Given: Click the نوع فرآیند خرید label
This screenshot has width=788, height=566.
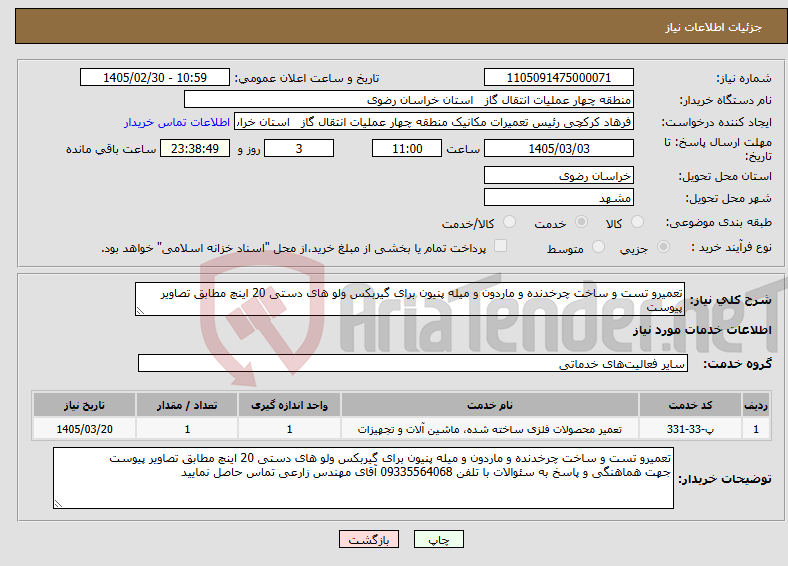Looking at the screenshot, I should [x=731, y=247].
